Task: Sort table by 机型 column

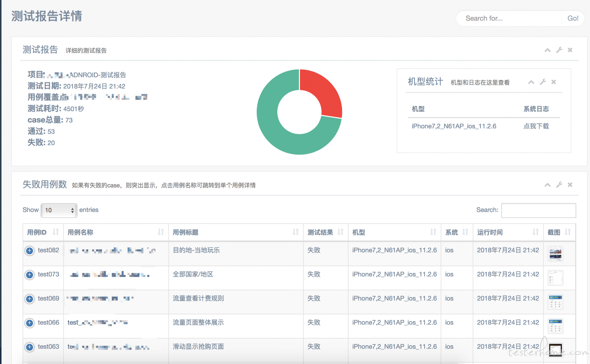Action: pyautogui.click(x=394, y=232)
